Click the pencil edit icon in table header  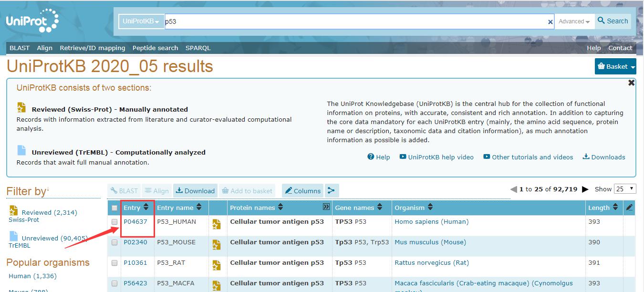tap(629, 208)
